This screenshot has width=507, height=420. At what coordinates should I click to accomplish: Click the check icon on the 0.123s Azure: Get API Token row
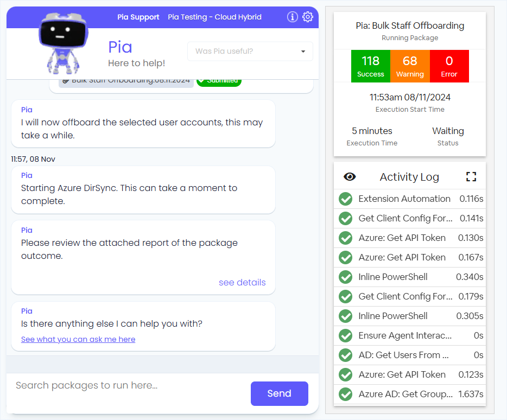click(x=346, y=375)
